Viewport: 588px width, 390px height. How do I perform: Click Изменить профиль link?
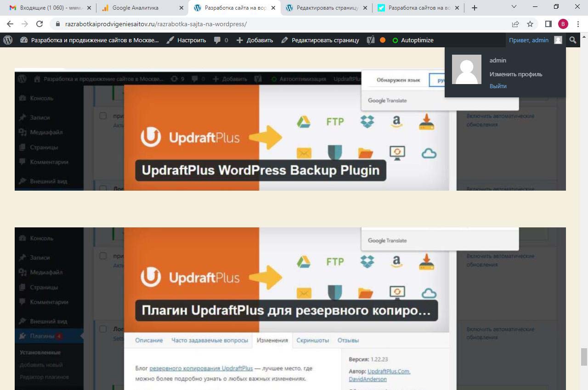click(x=515, y=74)
